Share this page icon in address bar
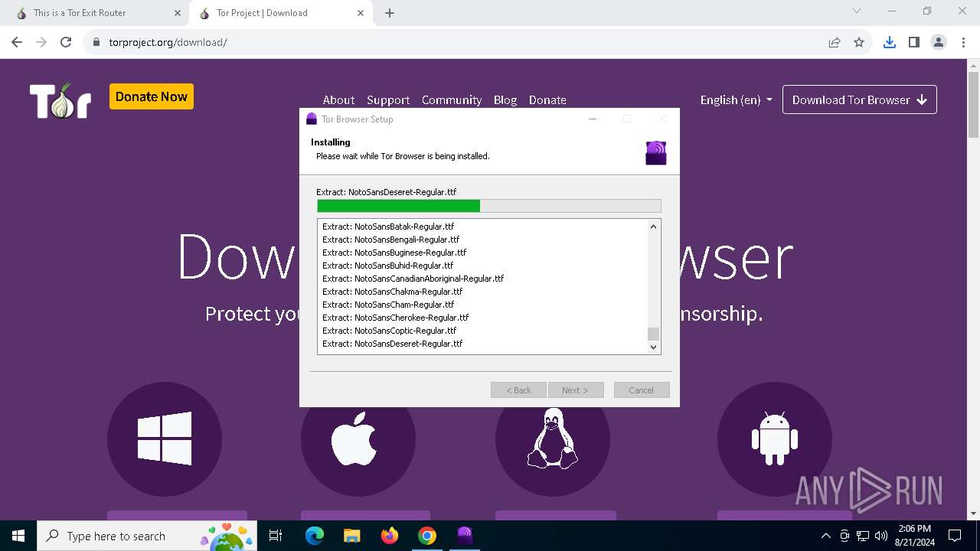This screenshot has height=551, width=980. click(835, 42)
